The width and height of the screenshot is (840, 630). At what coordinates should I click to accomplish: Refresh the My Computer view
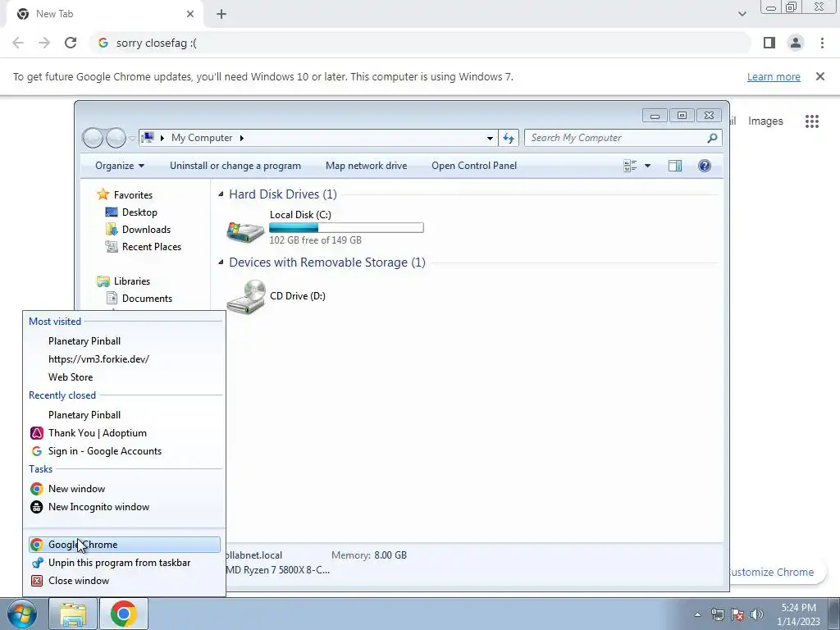pos(509,138)
